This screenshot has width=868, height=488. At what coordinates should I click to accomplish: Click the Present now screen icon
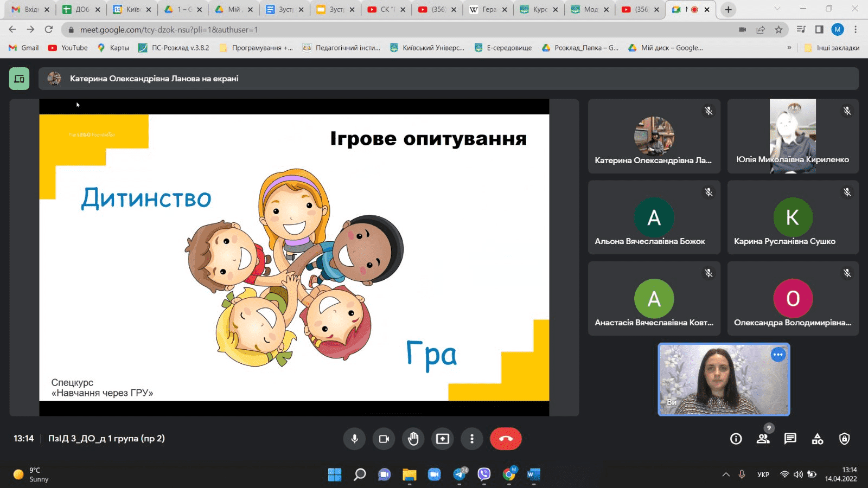pyautogui.click(x=442, y=439)
